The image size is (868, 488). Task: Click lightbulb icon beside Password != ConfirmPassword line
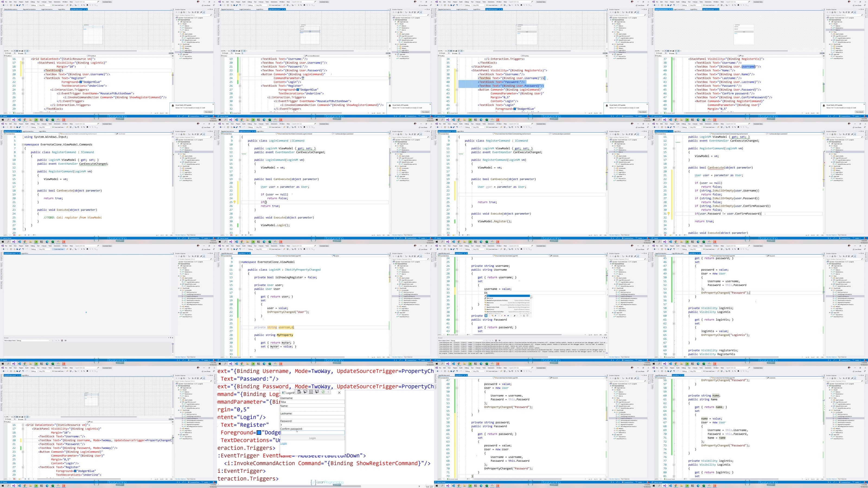(669, 214)
